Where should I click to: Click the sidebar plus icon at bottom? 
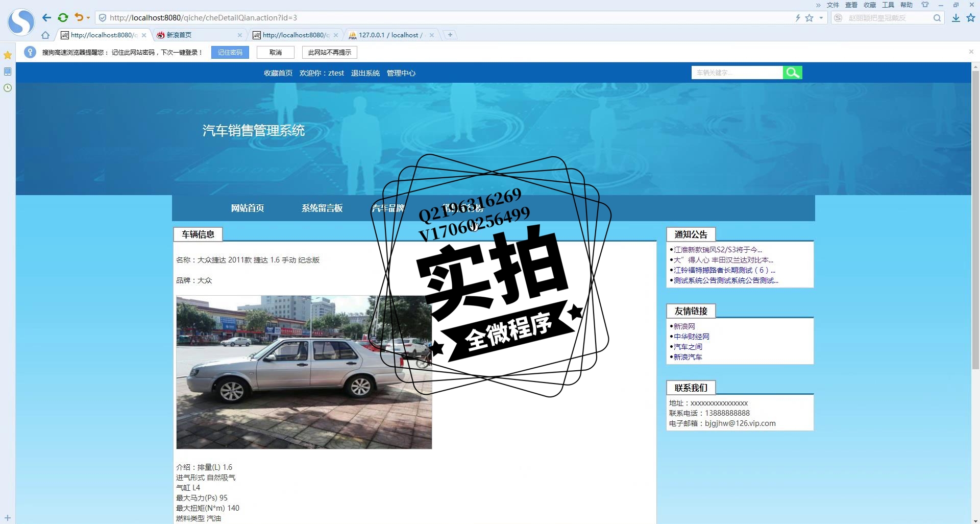(x=8, y=518)
